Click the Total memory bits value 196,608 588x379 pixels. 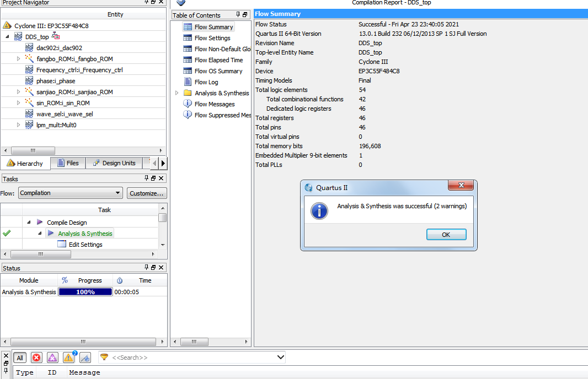pos(370,146)
